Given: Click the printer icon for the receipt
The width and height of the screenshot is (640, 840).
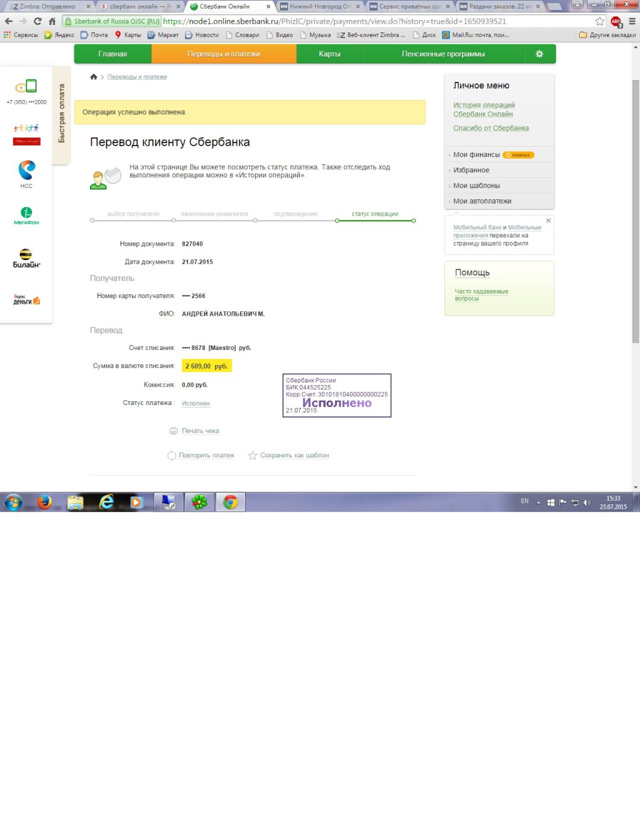Looking at the screenshot, I should click(x=173, y=431).
